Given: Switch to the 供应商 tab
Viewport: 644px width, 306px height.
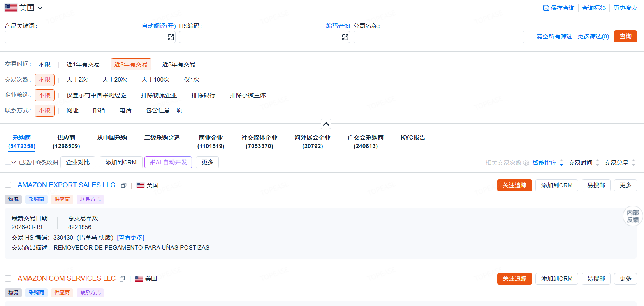Looking at the screenshot, I should 66,142.
